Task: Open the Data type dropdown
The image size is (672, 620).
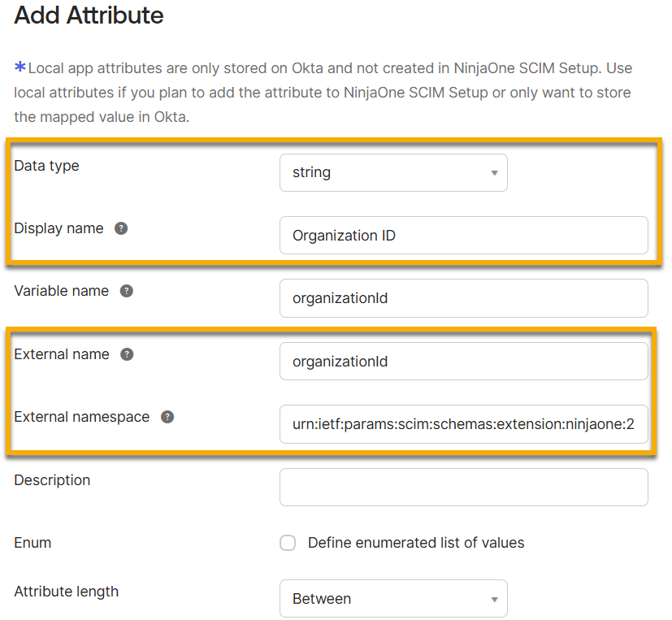Action: pos(393,172)
